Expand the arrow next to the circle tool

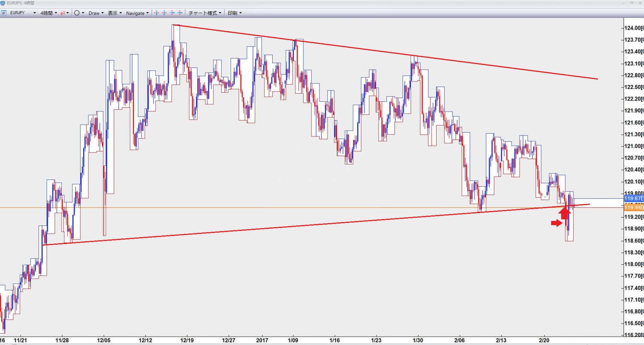(x=83, y=13)
